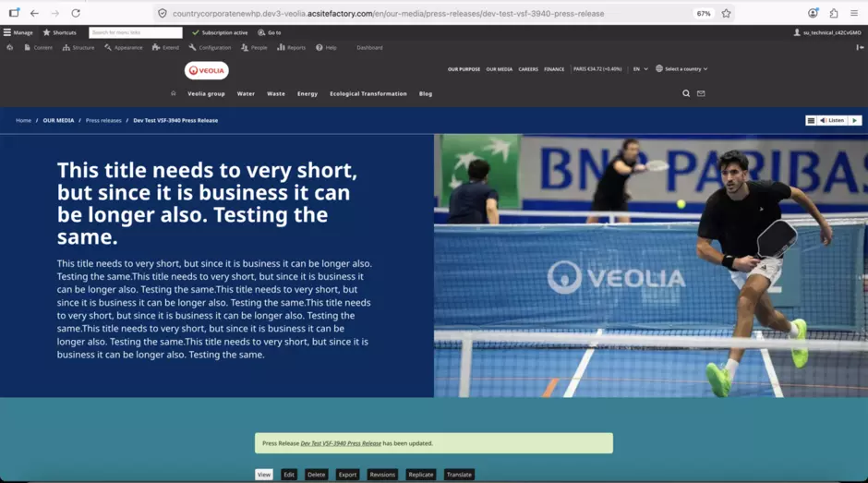Click the Search for menu links field
The height and width of the screenshot is (483, 868).
click(136, 32)
